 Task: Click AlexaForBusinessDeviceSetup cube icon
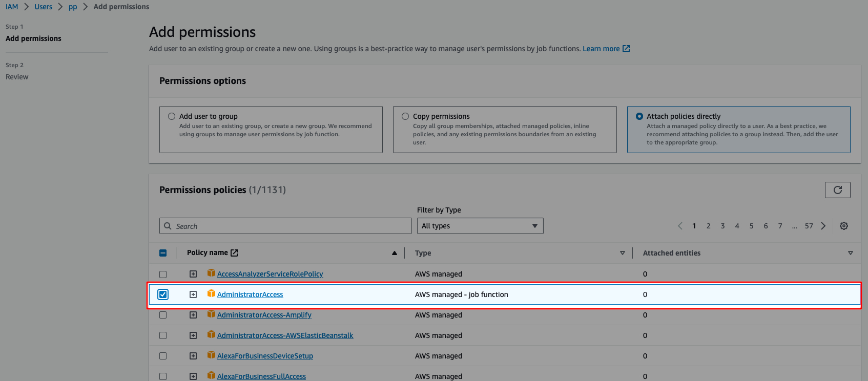click(x=211, y=355)
